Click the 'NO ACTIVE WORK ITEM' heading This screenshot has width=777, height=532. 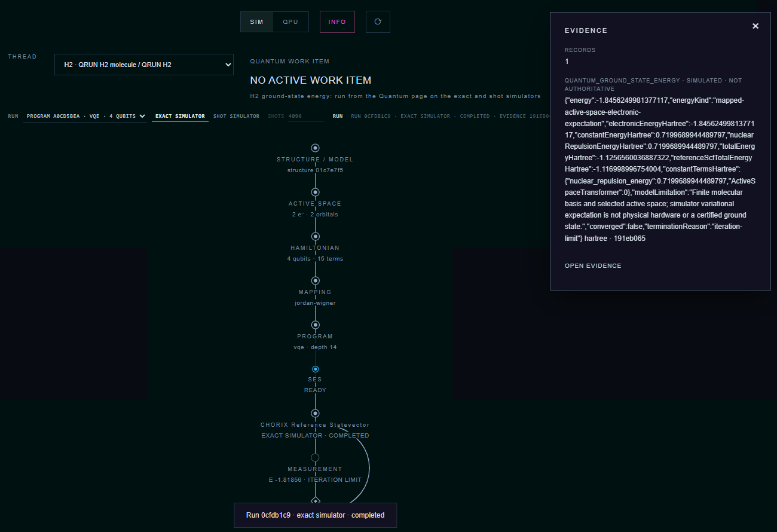[x=311, y=80]
